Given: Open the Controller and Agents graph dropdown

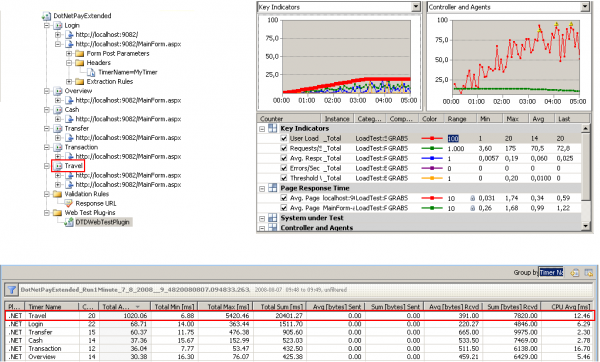Looking at the screenshot, I should (x=585, y=7).
